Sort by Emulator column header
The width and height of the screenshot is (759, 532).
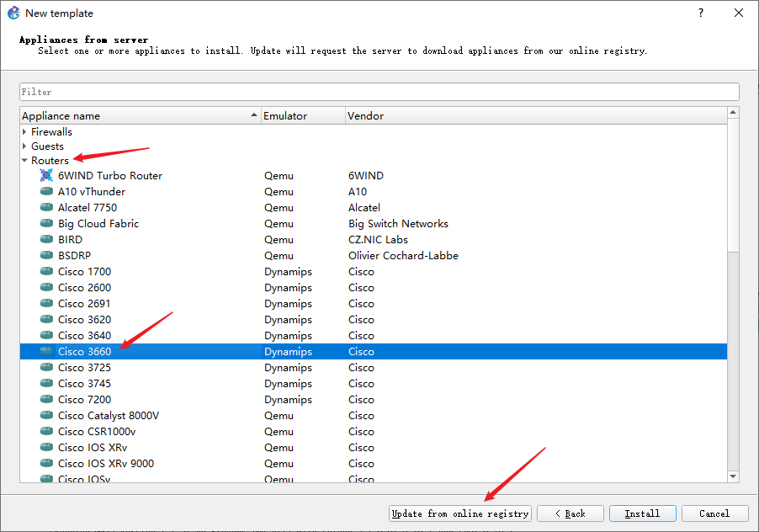tap(303, 115)
